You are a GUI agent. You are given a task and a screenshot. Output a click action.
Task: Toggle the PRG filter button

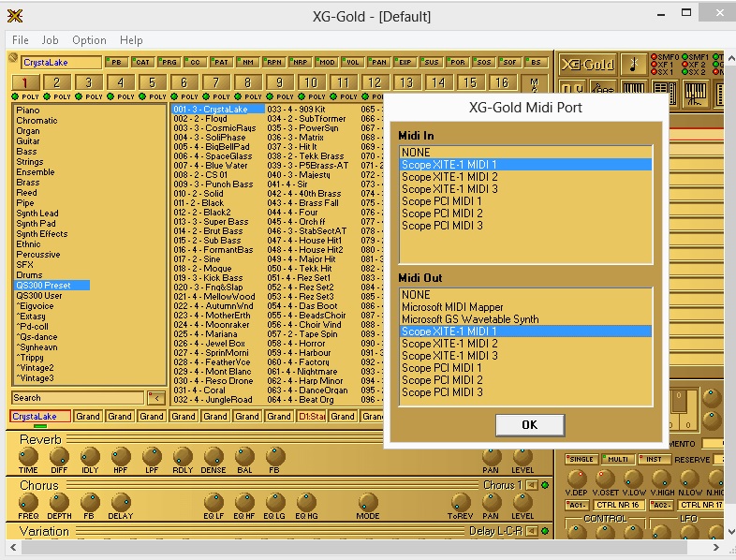[x=168, y=62]
